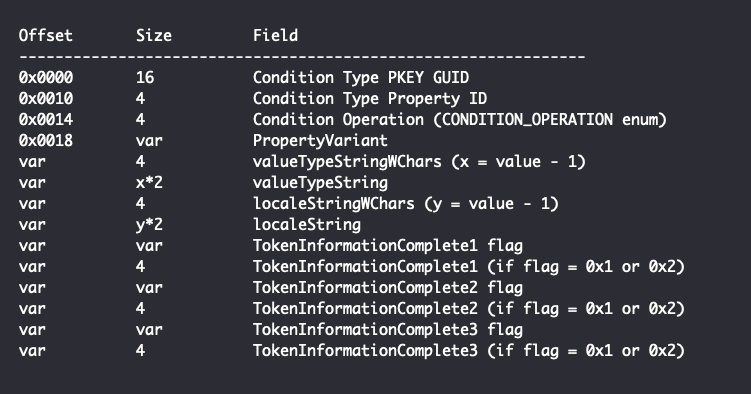
Task: Click the PropertyVariant field name
Action: (320, 141)
